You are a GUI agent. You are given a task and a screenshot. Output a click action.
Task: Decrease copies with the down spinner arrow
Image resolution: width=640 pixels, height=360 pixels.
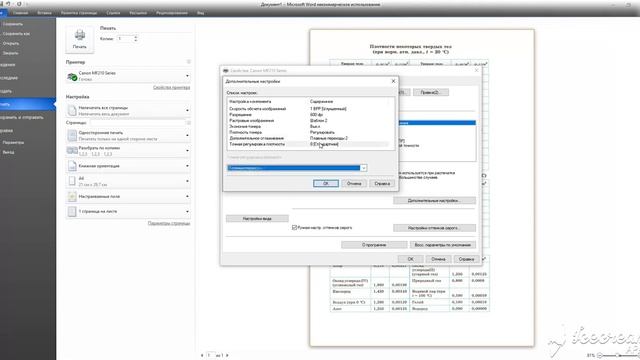(136, 40)
